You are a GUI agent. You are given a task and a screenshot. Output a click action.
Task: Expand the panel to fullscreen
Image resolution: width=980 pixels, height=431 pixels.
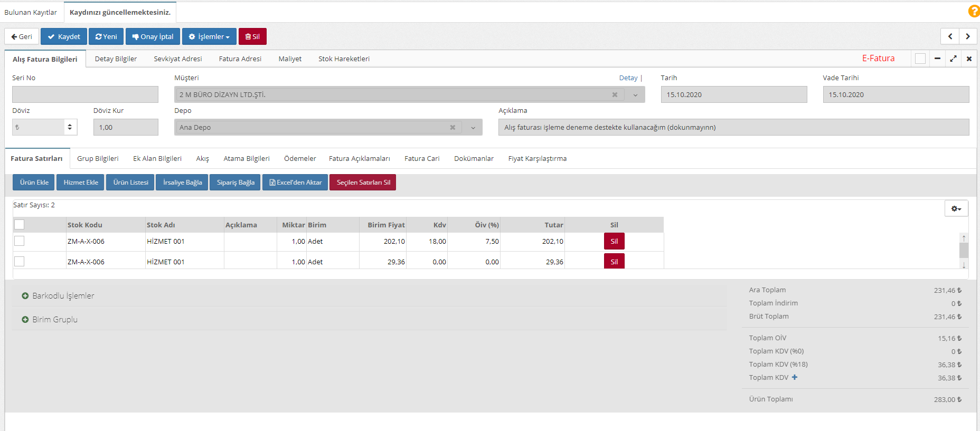(953, 59)
